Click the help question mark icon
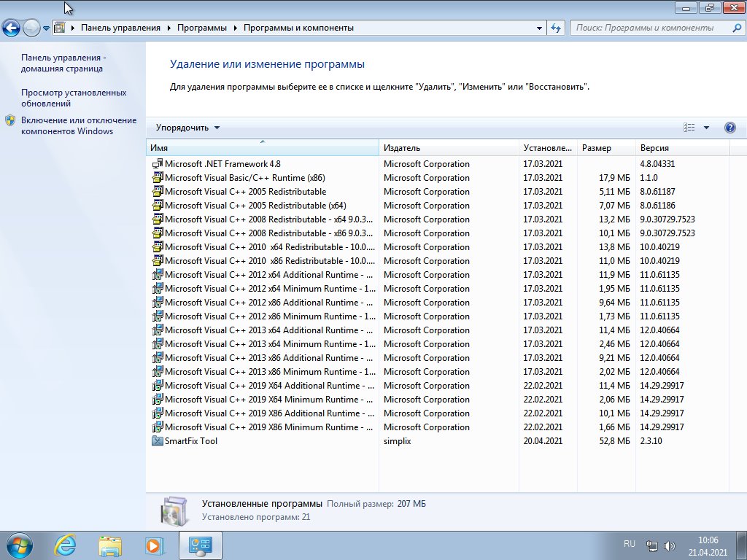 coord(729,128)
